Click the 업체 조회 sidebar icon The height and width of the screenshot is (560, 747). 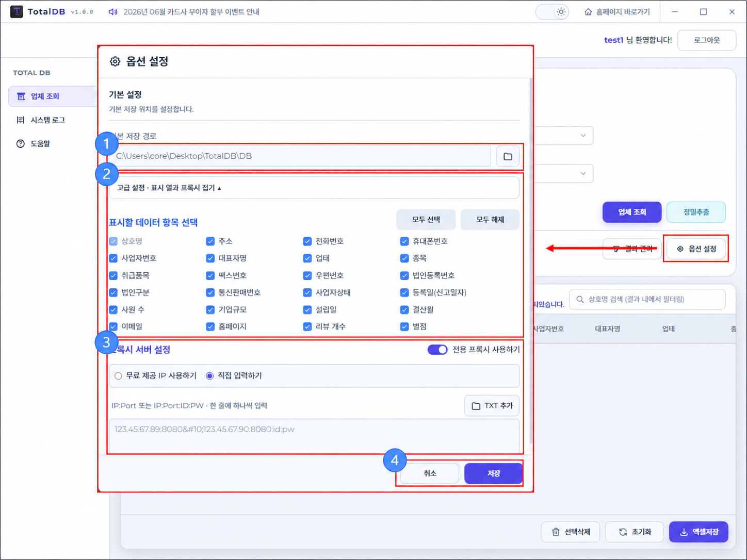pyautogui.click(x=21, y=96)
